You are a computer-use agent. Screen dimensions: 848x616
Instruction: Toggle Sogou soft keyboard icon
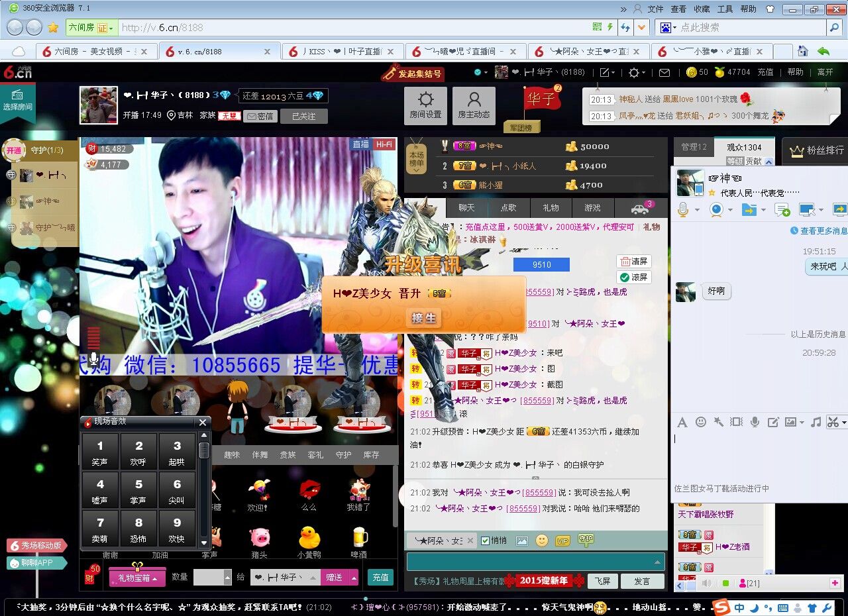[x=782, y=608]
